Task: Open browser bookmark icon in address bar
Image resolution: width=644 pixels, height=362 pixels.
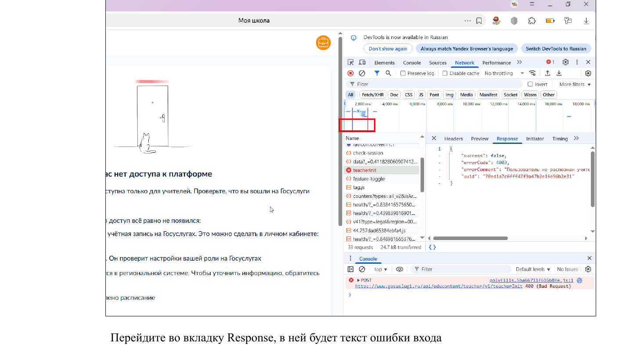Action: [x=479, y=21]
